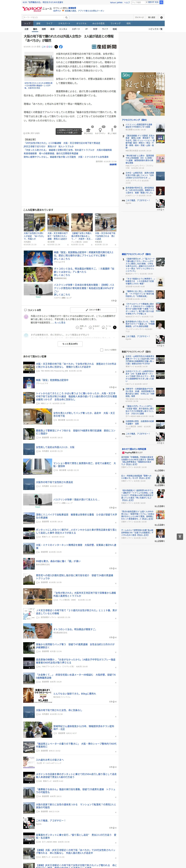Viewport: 186px width, 868px height.
Task: Select the 速報 tab
Action: point(38,24)
